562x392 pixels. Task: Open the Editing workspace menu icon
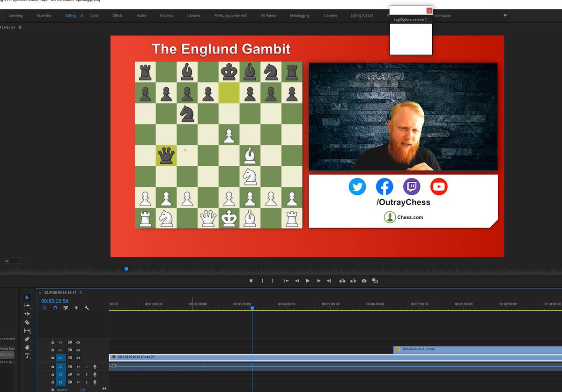coord(81,15)
